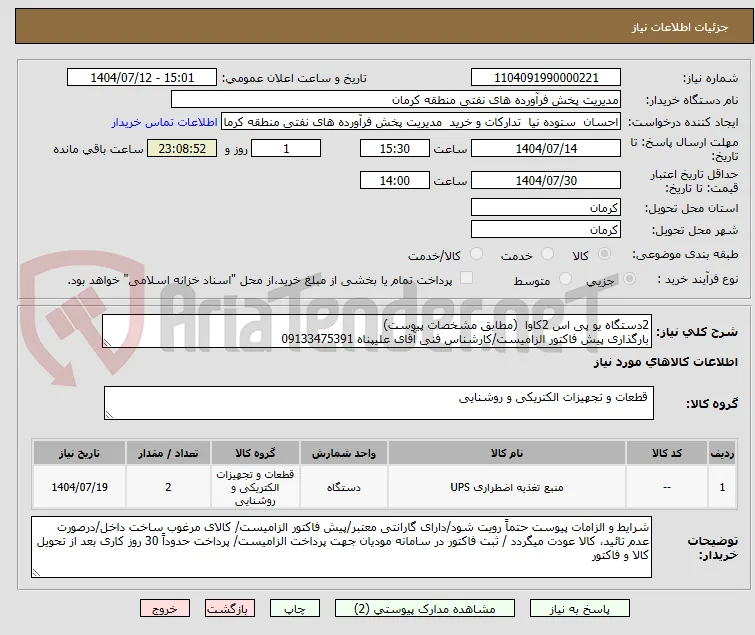Click the countdown timer 23:08:52 field

click(x=182, y=148)
